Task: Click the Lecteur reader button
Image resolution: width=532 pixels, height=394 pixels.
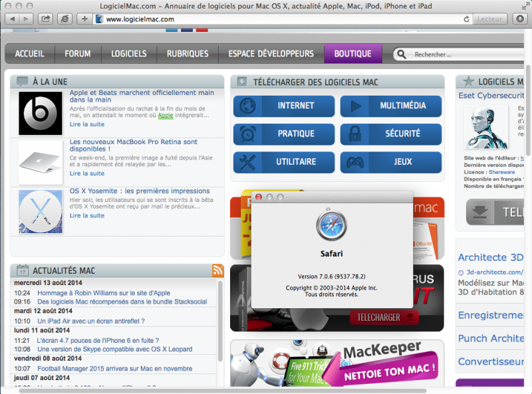Action: tap(490, 19)
